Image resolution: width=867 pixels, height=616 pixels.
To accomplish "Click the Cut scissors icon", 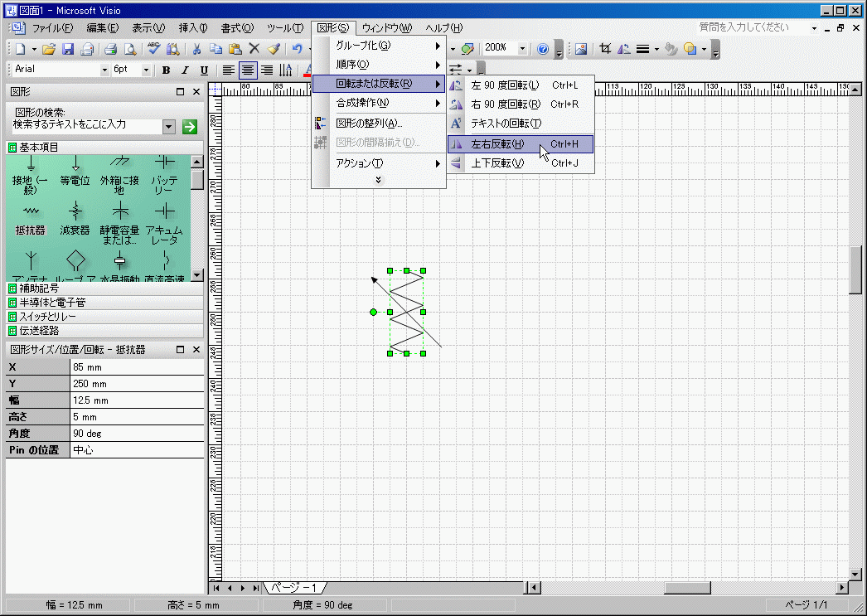I will pos(196,49).
